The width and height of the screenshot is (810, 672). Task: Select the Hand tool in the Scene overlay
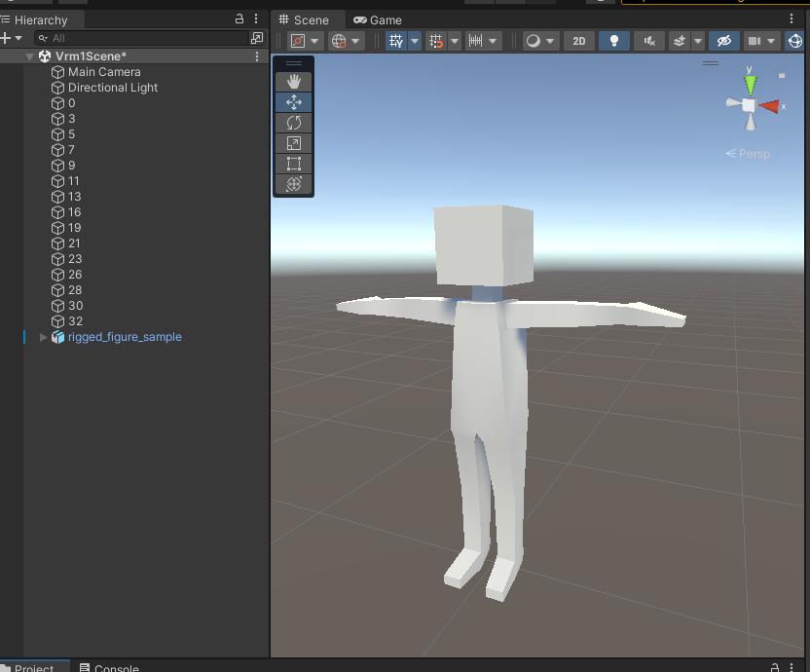(293, 81)
